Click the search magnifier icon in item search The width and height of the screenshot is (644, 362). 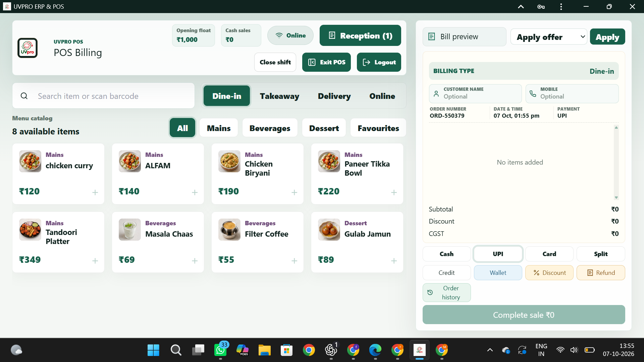pyautogui.click(x=24, y=96)
